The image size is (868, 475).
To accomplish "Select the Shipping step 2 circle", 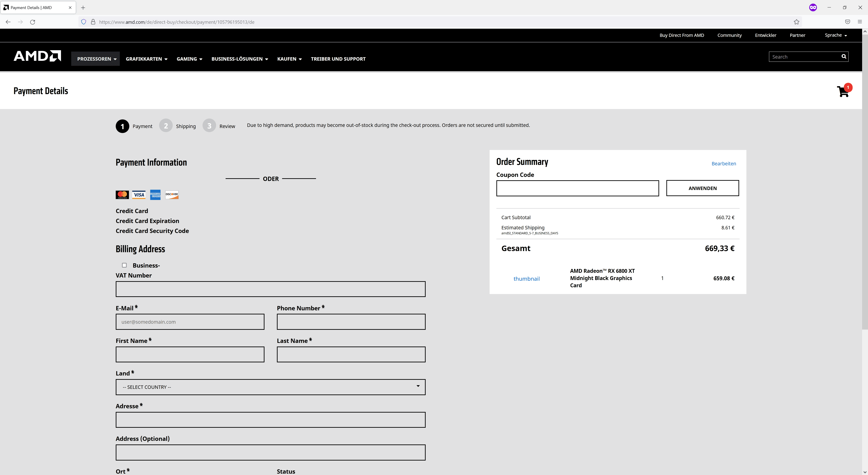I will 166,126.
